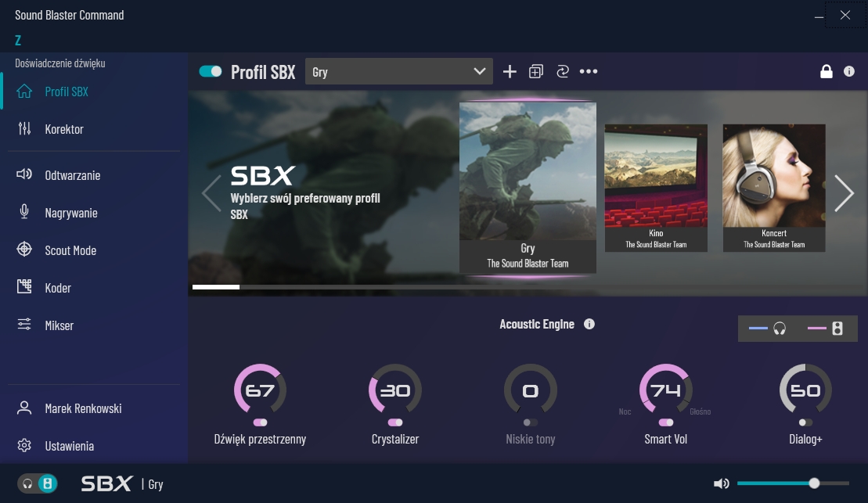Toggle Dźwięk przestrzenny on/off switch
This screenshot has width=868, height=503.
pos(260,422)
